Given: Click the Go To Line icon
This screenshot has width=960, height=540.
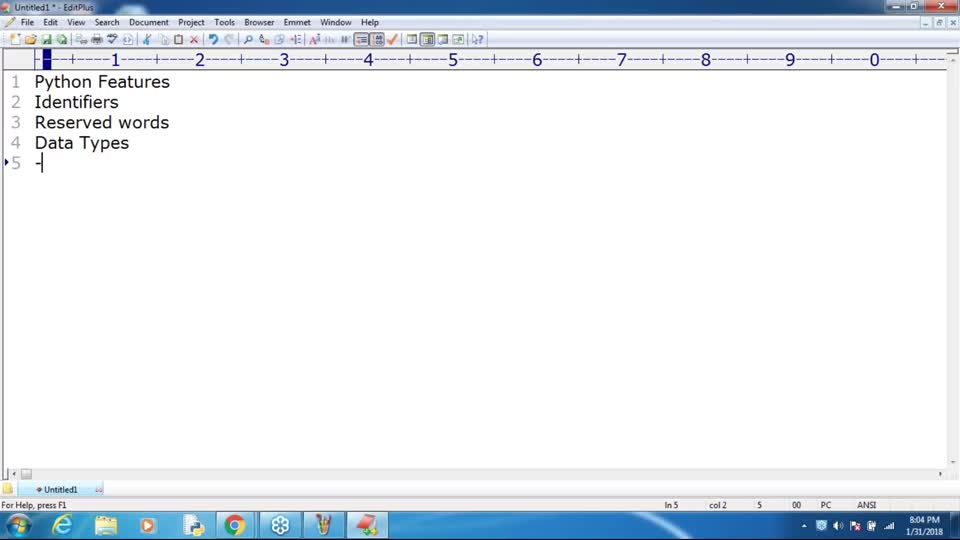Looking at the screenshot, I should pyautogui.click(x=296, y=40).
